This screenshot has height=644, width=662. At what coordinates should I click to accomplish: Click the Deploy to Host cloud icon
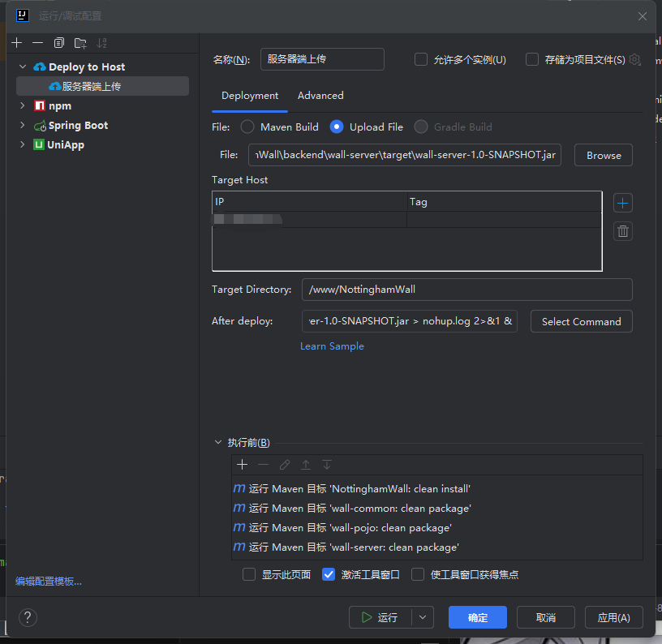pos(40,67)
